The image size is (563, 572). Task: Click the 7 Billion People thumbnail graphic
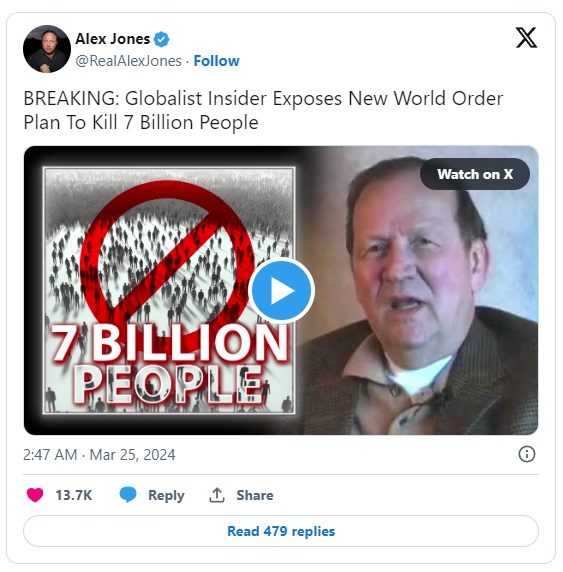point(169,290)
